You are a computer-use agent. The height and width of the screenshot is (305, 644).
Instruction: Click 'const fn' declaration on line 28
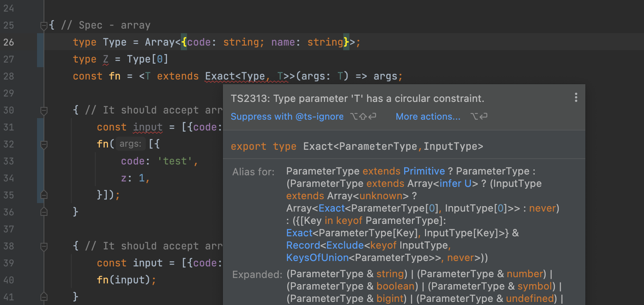pyautogui.click(x=97, y=76)
